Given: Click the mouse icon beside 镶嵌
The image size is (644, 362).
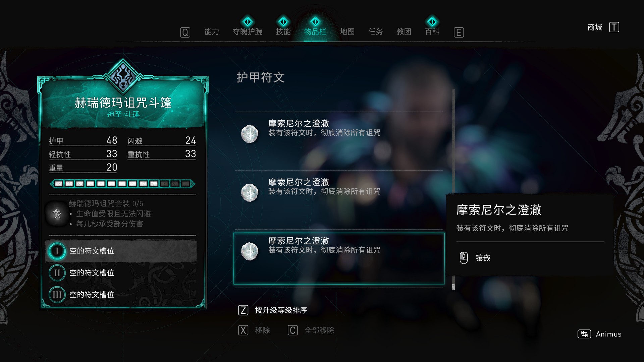Looking at the screenshot, I should click(464, 258).
